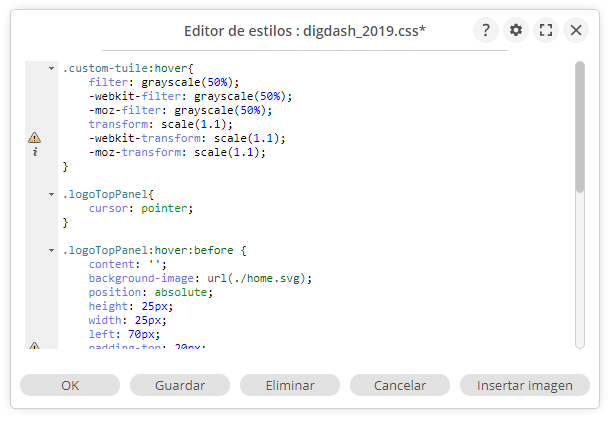
Task: Place cursor on the background-image url line
Action: tap(200, 278)
